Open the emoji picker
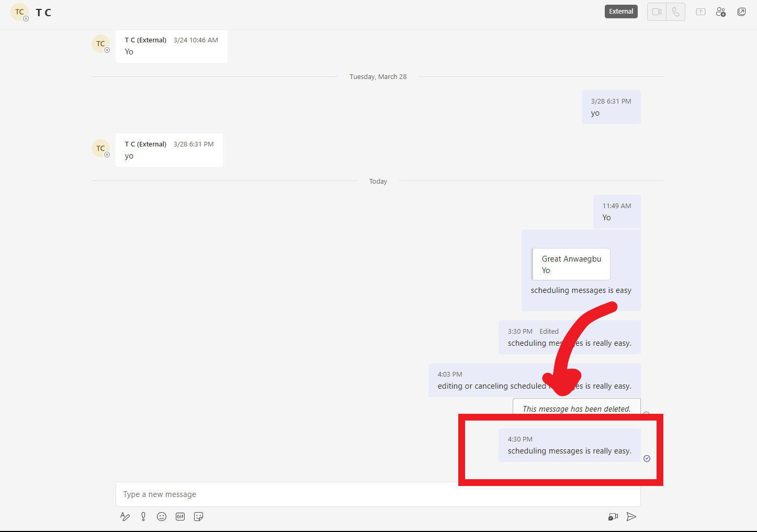757x532 pixels. click(162, 516)
